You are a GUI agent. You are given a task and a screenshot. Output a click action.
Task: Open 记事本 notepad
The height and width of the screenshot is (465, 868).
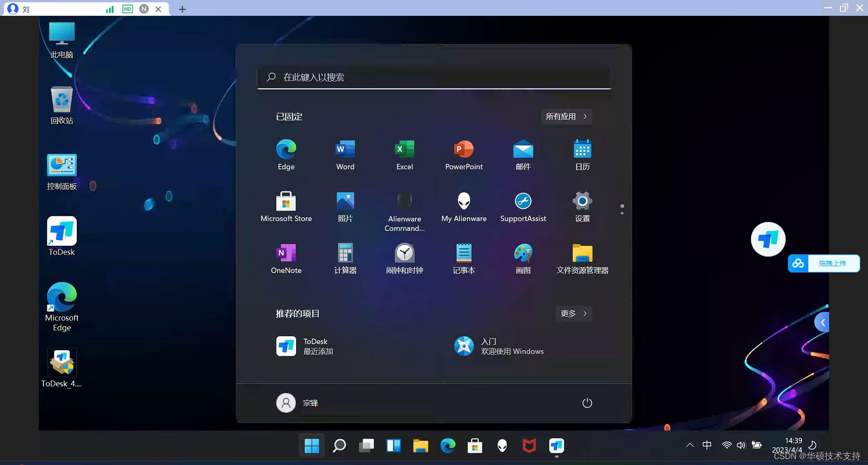pos(464,259)
